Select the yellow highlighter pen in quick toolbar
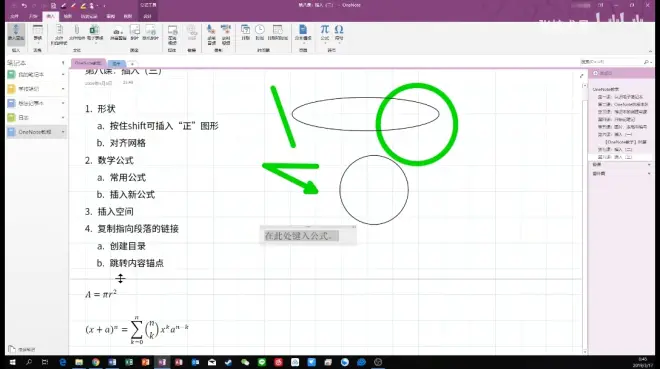Viewport: 660px width, 369px height. coord(83,5)
